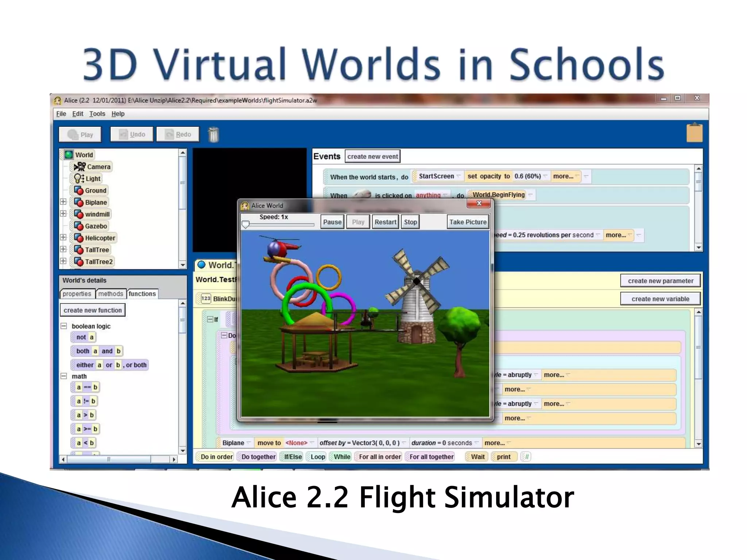Click the windmill object icon
Image resolution: width=747 pixels, height=560 pixels.
79,214
